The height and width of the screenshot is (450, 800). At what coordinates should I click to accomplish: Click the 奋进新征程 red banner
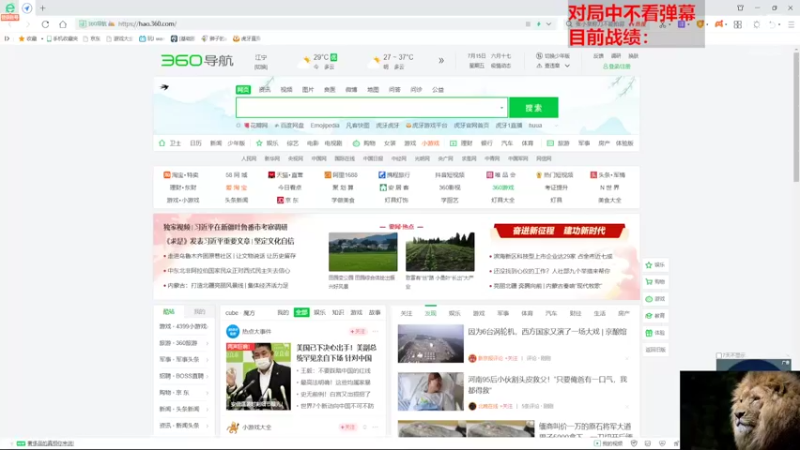click(559, 231)
